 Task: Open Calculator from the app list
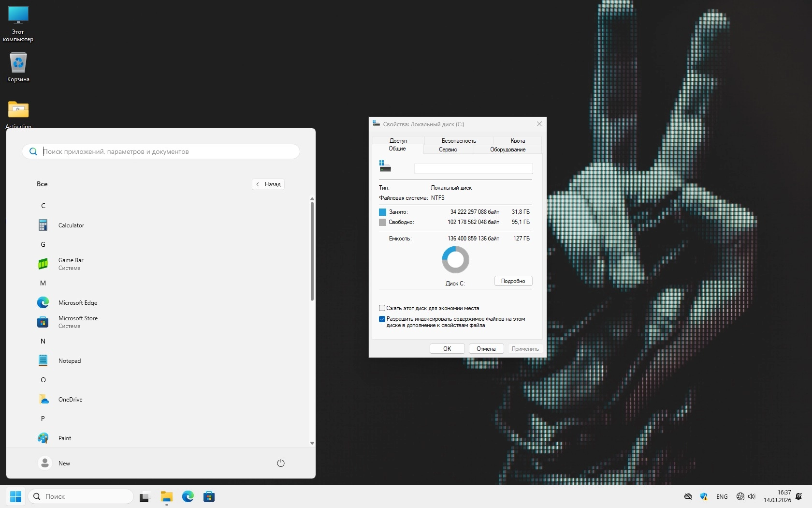click(71, 225)
